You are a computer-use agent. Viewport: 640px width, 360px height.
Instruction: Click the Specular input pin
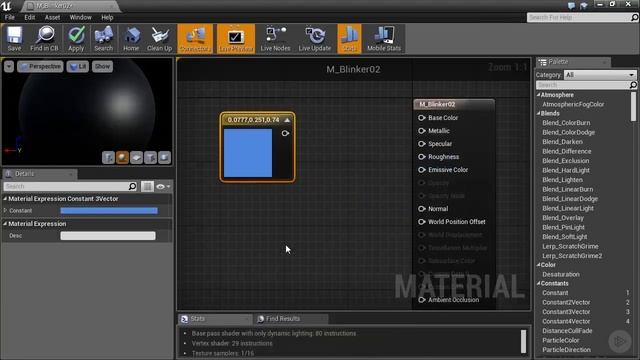pyautogui.click(x=422, y=144)
